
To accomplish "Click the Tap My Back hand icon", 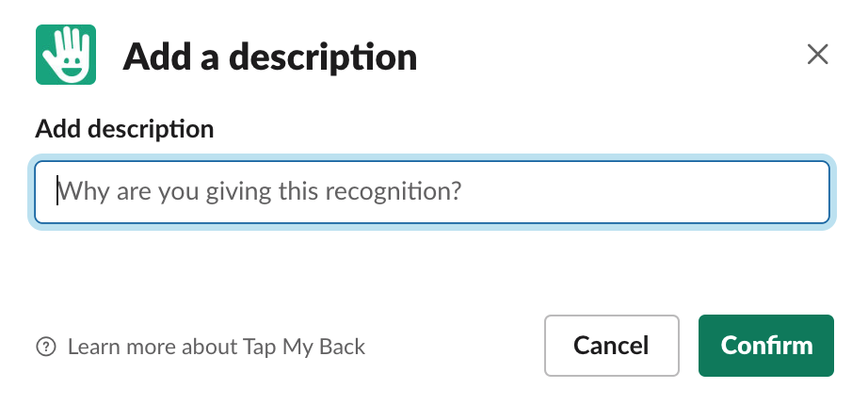I will pos(66,55).
